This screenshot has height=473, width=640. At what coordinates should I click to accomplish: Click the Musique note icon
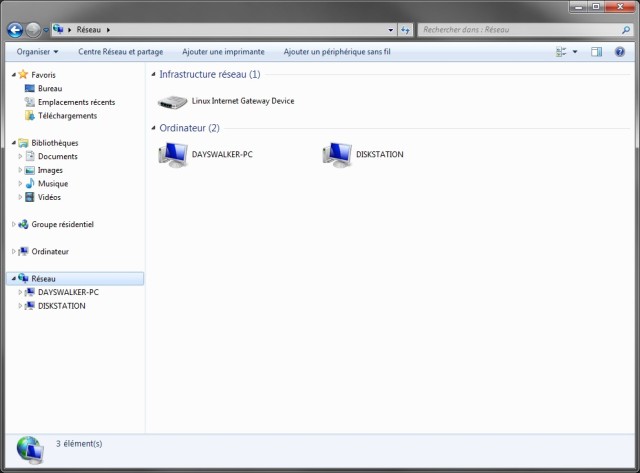coord(30,184)
